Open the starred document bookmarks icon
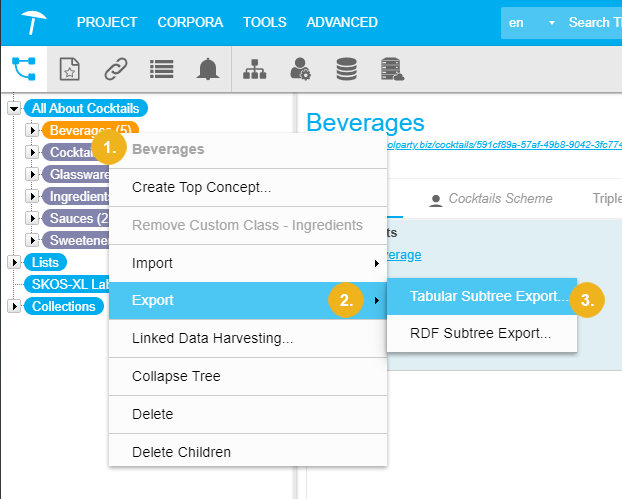The image size is (622, 499). pyautogui.click(x=70, y=68)
